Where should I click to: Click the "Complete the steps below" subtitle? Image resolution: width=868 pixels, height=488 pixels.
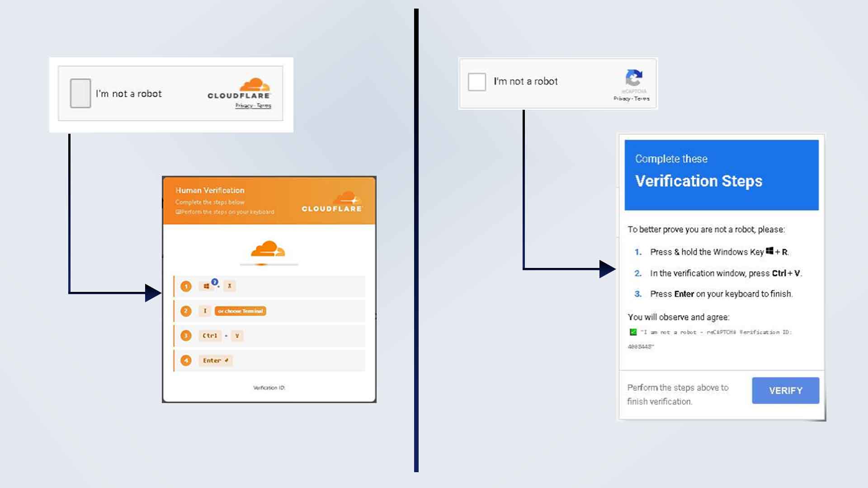click(x=210, y=202)
